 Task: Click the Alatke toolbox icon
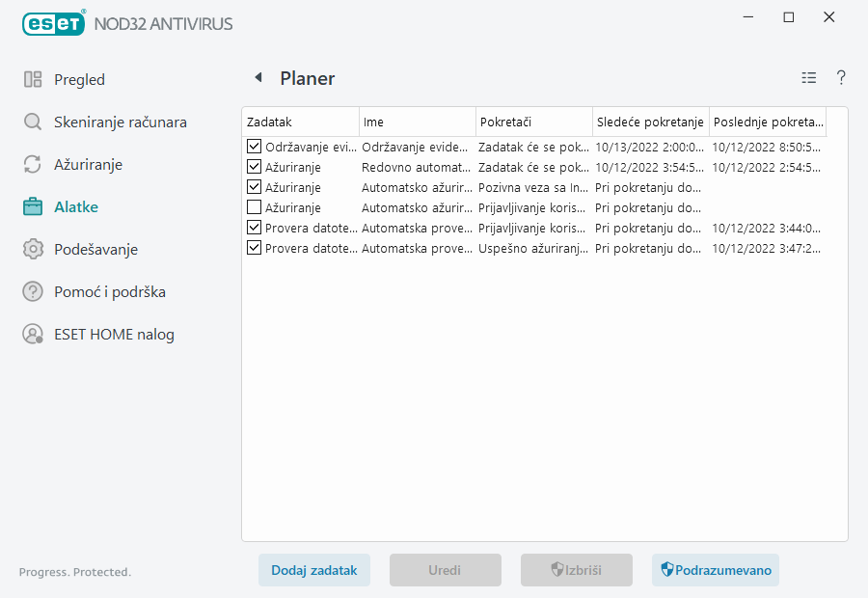pyautogui.click(x=32, y=206)
